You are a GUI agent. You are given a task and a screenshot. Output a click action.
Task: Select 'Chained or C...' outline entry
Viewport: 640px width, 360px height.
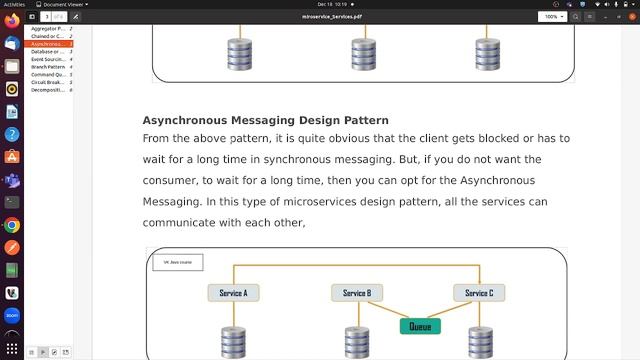pos(49,36)
